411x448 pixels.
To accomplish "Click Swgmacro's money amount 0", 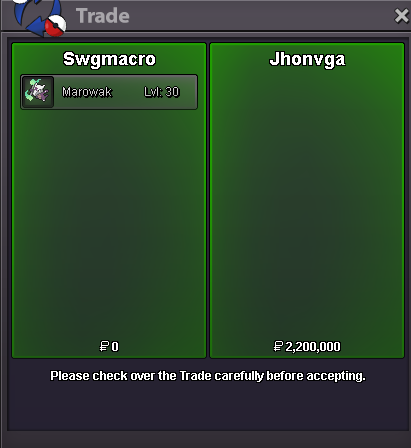I will click(115, 347).
